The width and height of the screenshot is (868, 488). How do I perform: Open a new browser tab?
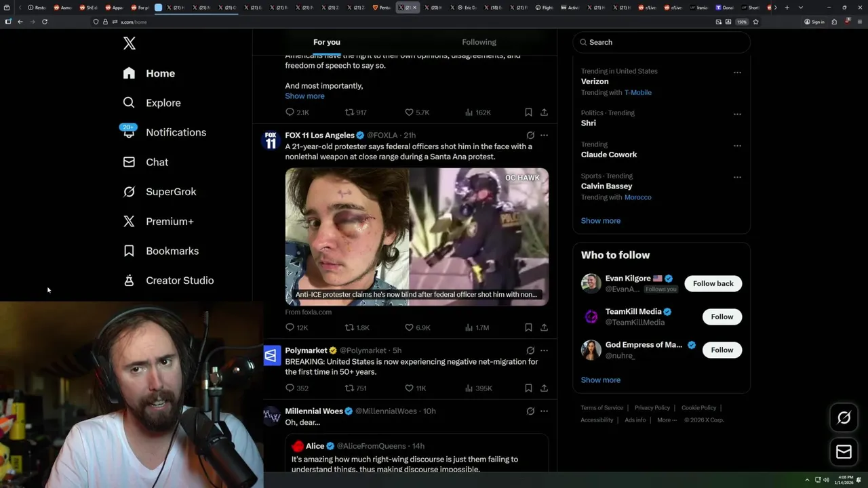[787, 7]
